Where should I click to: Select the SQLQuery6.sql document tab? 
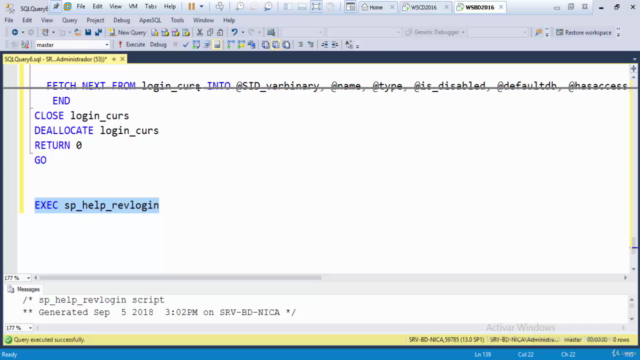point(56,59)
